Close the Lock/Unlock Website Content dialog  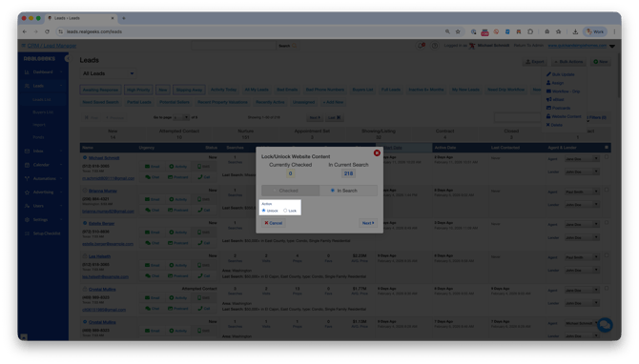coord(377,152)
